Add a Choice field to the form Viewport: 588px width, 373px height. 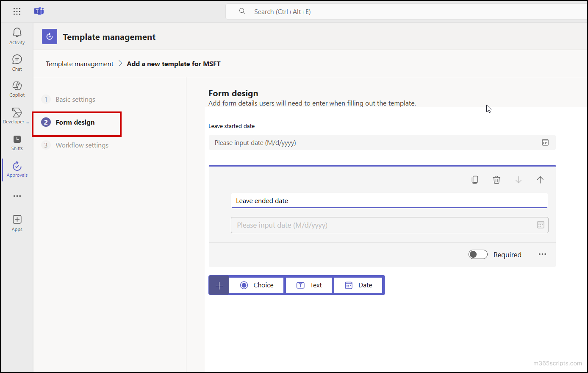(x=256, y=285)
